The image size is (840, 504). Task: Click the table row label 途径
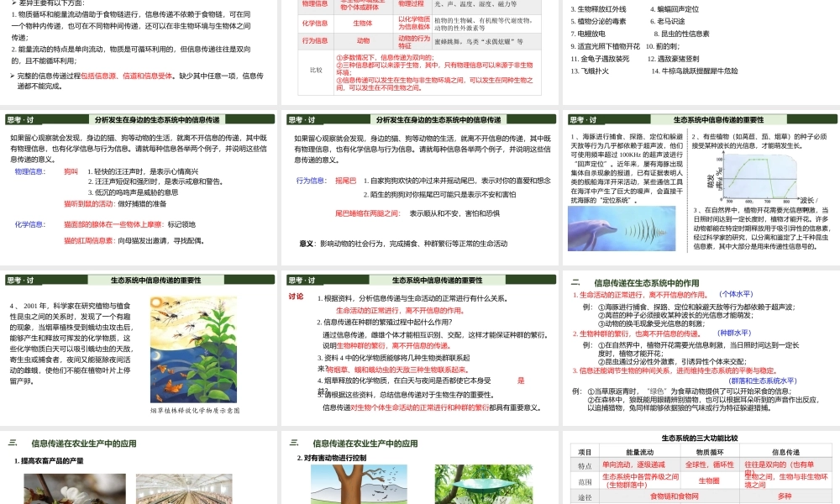pos(585,497)
